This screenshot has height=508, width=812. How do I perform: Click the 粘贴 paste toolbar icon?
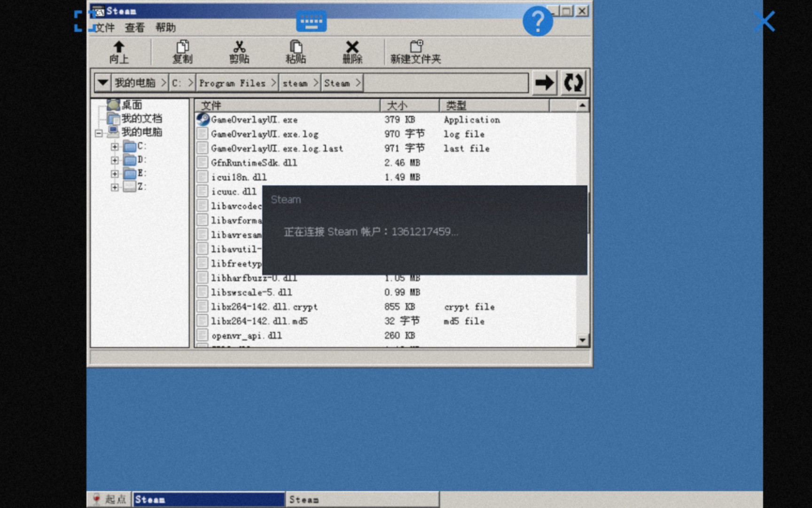coord(296,52)
